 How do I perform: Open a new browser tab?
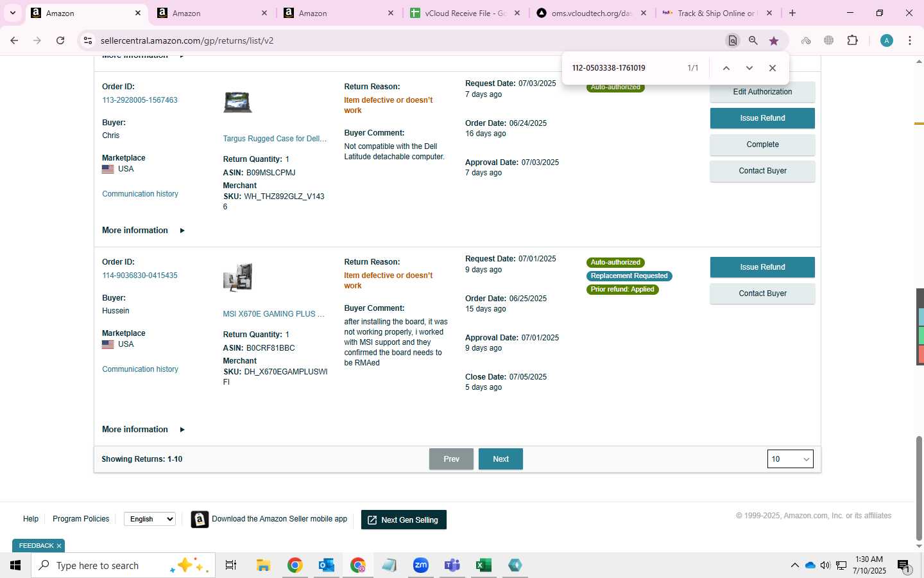(792, 13)
